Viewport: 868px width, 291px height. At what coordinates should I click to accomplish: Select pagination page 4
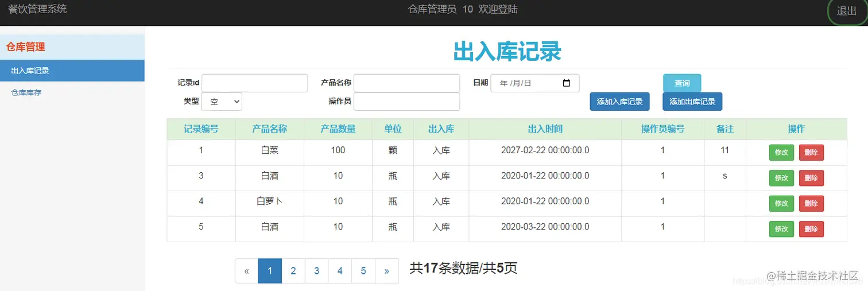[x=340, y=271]
